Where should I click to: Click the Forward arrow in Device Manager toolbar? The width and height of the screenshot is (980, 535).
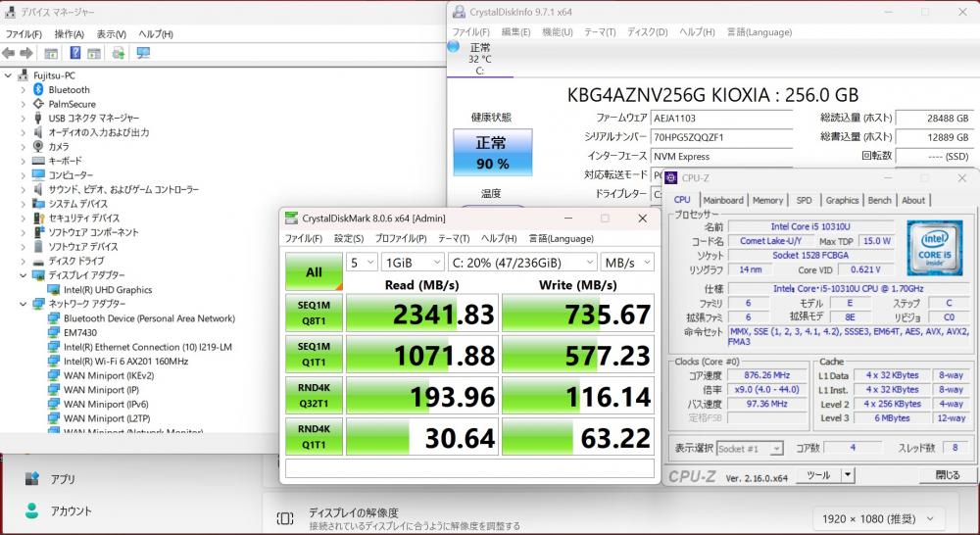(x=26, y=53)
